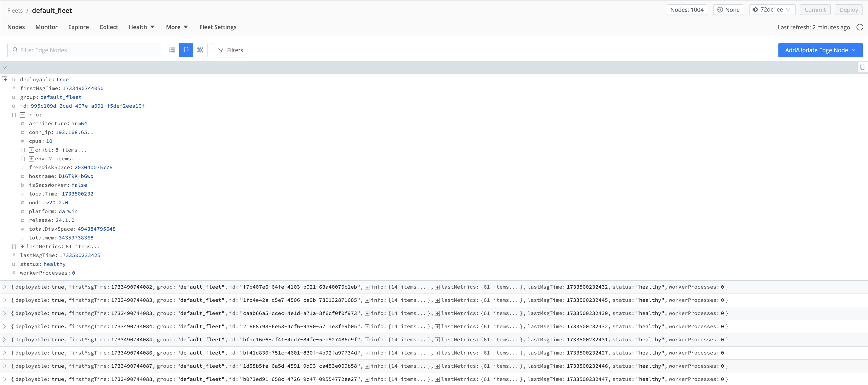Click the search magnifier in Filter Edge Nodes
Screen dimensions: 868x385
click(15, 50)
